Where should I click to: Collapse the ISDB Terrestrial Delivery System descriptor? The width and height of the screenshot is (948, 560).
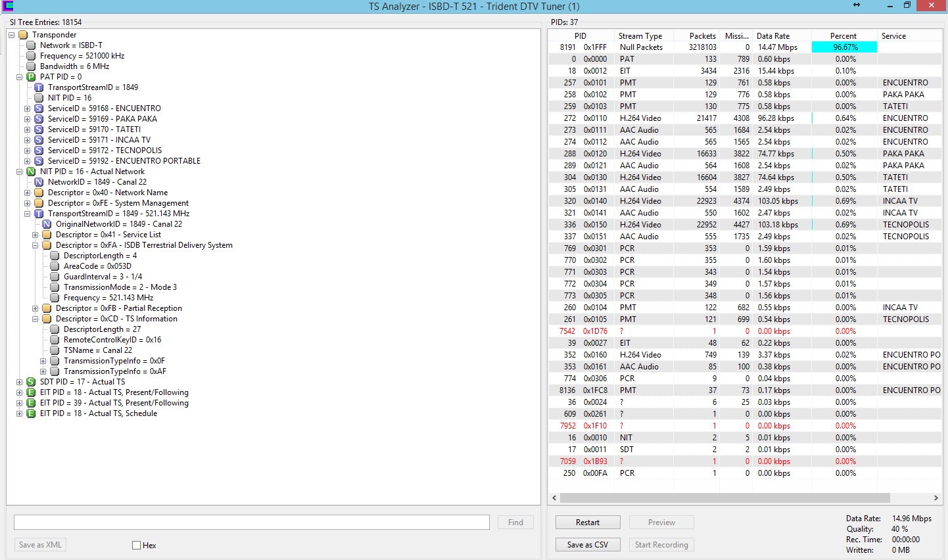36,245
